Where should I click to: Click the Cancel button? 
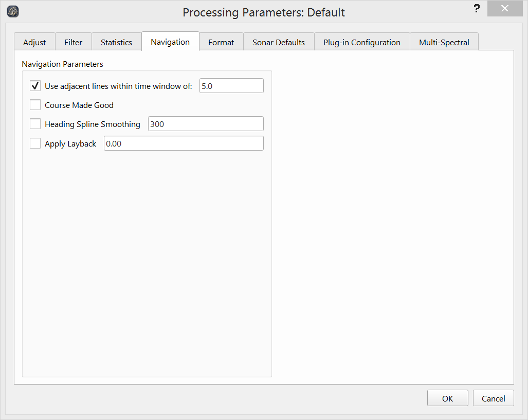click(x=494, y=398)
